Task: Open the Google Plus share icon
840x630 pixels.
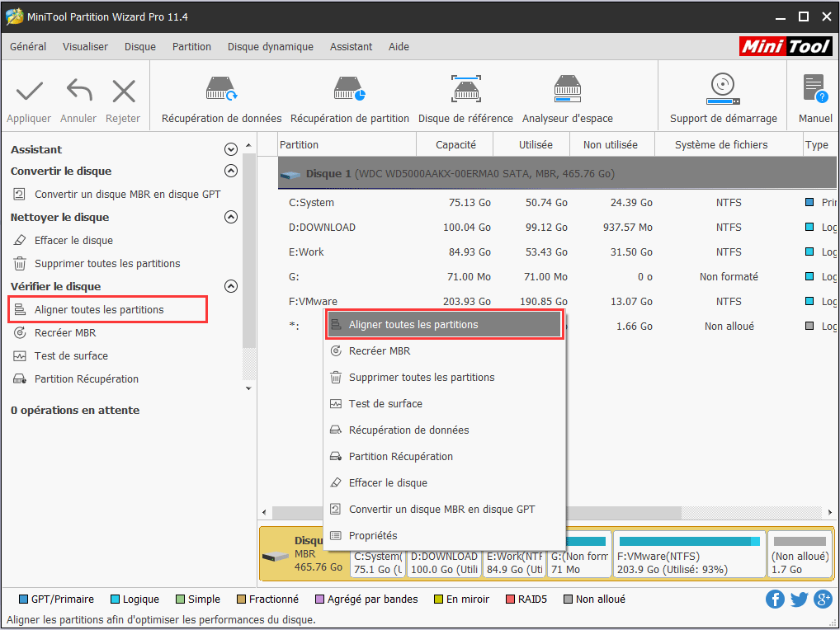Action: [x=823, y=599]
